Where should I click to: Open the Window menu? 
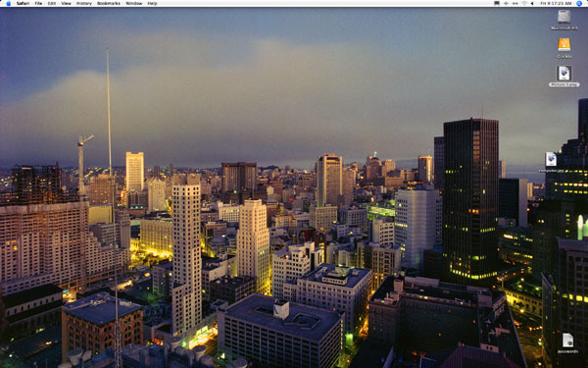[x=134, y=3]
